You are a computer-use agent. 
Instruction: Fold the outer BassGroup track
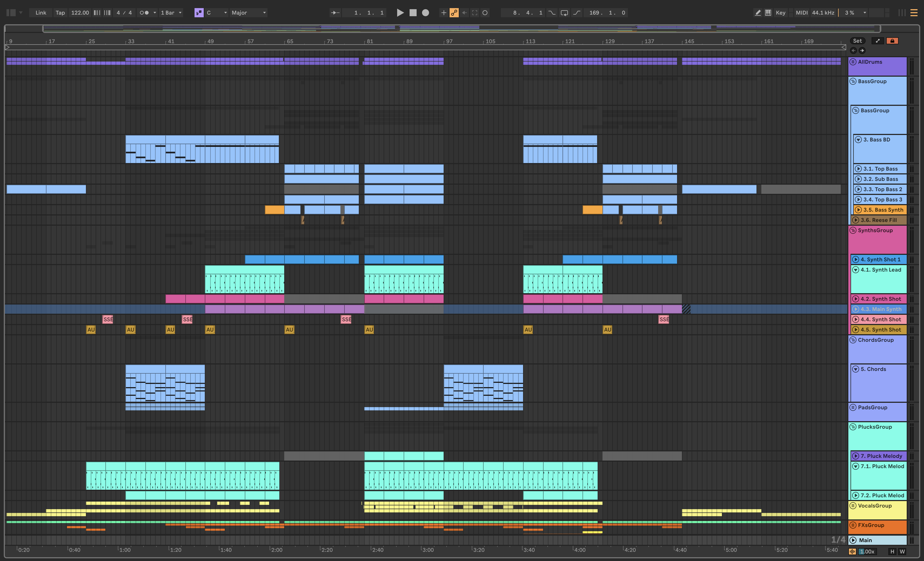point(853,81)
